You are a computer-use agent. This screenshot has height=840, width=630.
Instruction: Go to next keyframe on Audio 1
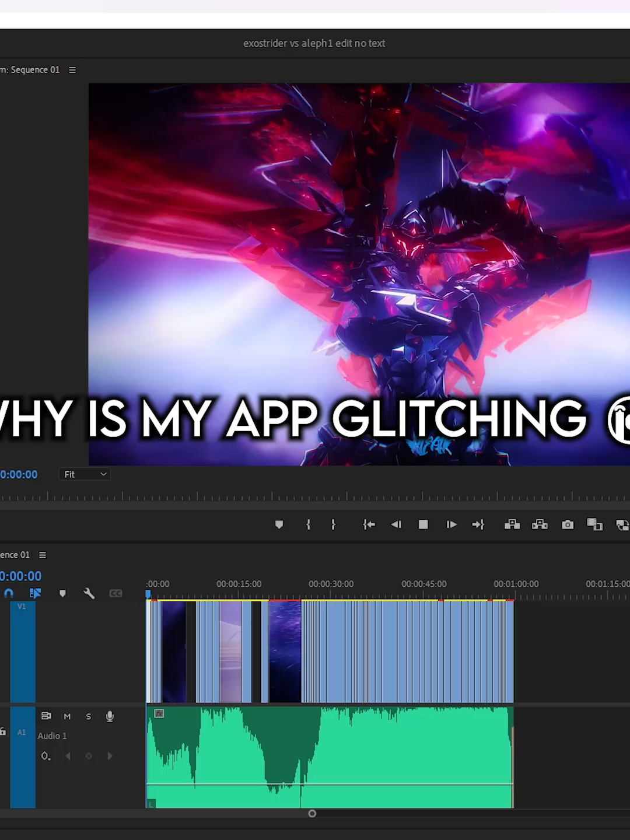(x=110, y=756)
